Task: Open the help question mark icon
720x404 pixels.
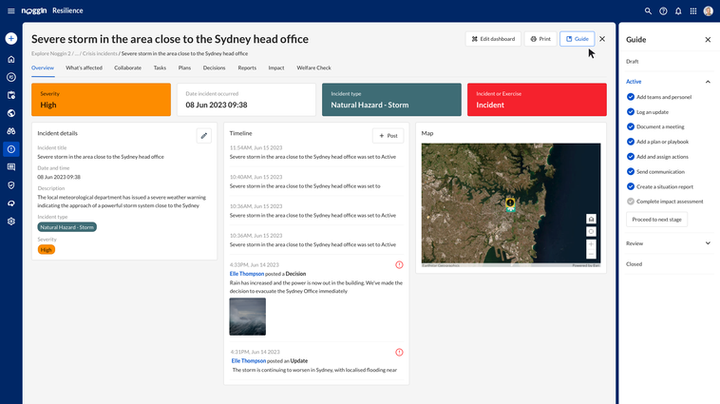Action: point(663,11)
